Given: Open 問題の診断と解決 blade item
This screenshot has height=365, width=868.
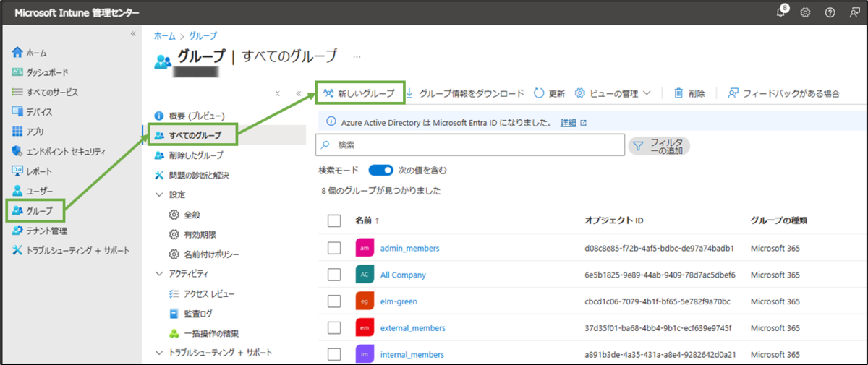Looking at the screenshot, I should [192, 175].
